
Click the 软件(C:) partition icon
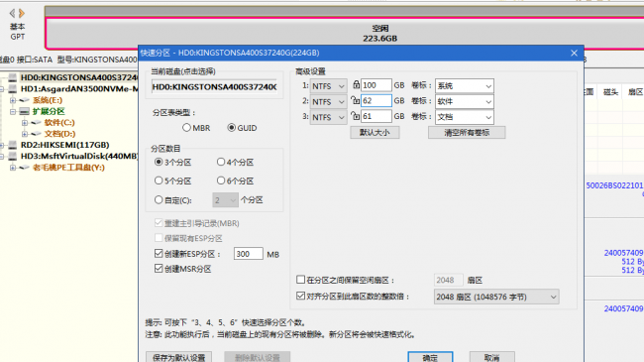(x=36, y=122)
